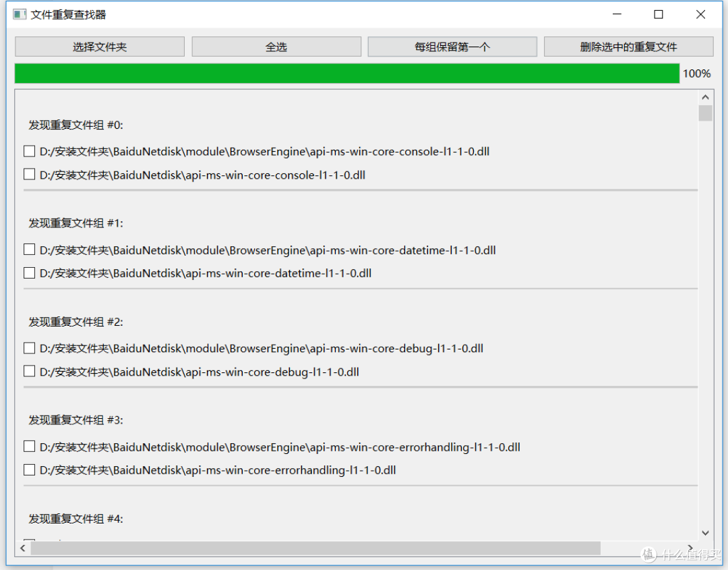Viewport: 728px width, 570px height.
Task: Click the 每组保留第一个 button
Action: (x=452, y=47)
